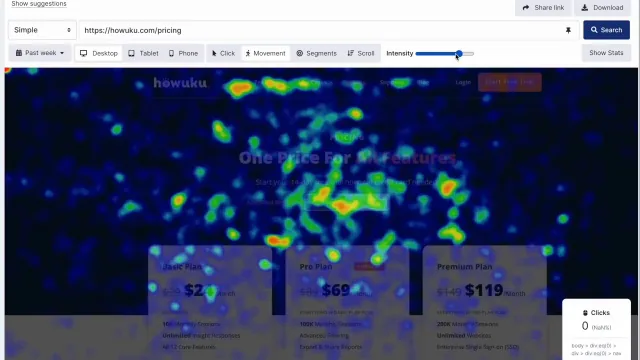The width and height of the screenshot is (640, 360).
Task: Click the share arrow icon
Action: pyautogui.click(x=526, y=8)
